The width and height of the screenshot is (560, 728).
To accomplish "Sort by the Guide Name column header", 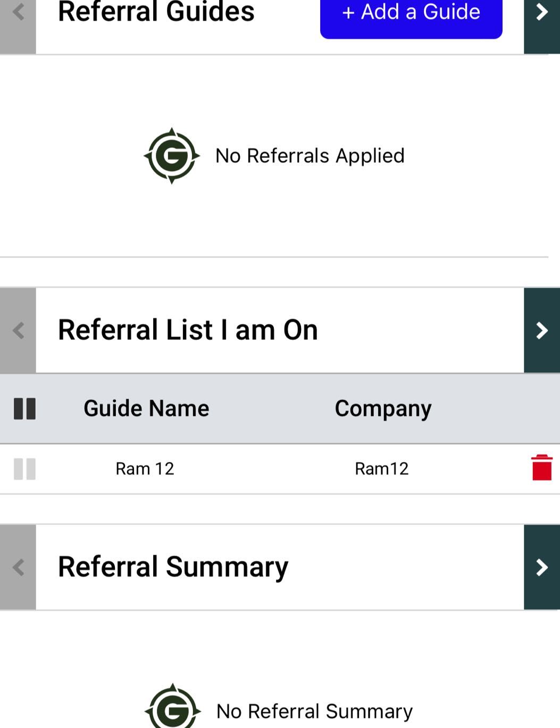I will click(x=146, y=408).
